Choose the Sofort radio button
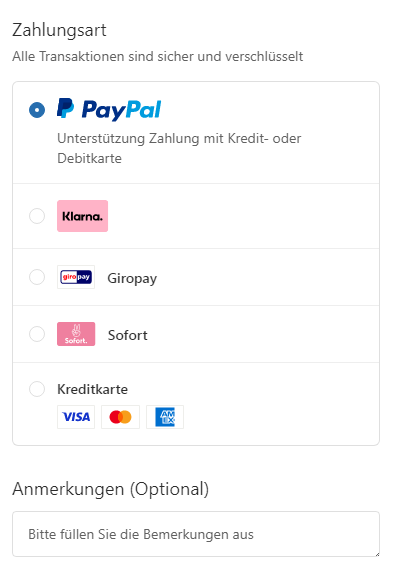This screenshot has height=584, width=396. [37, 334]
